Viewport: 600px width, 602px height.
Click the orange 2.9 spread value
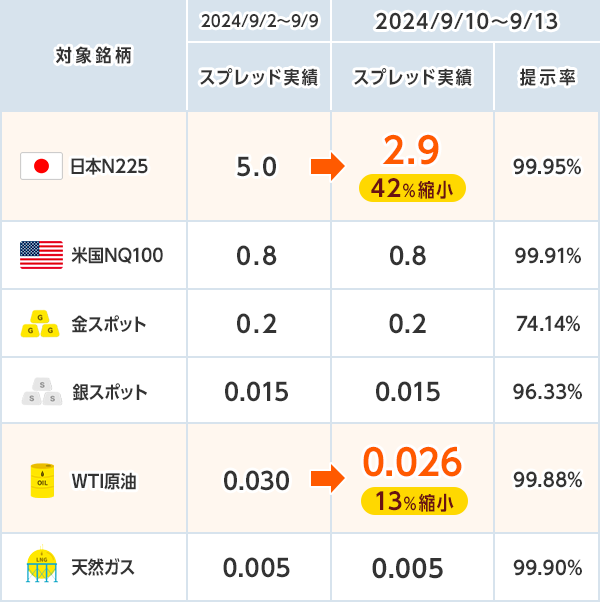[412, 149]
